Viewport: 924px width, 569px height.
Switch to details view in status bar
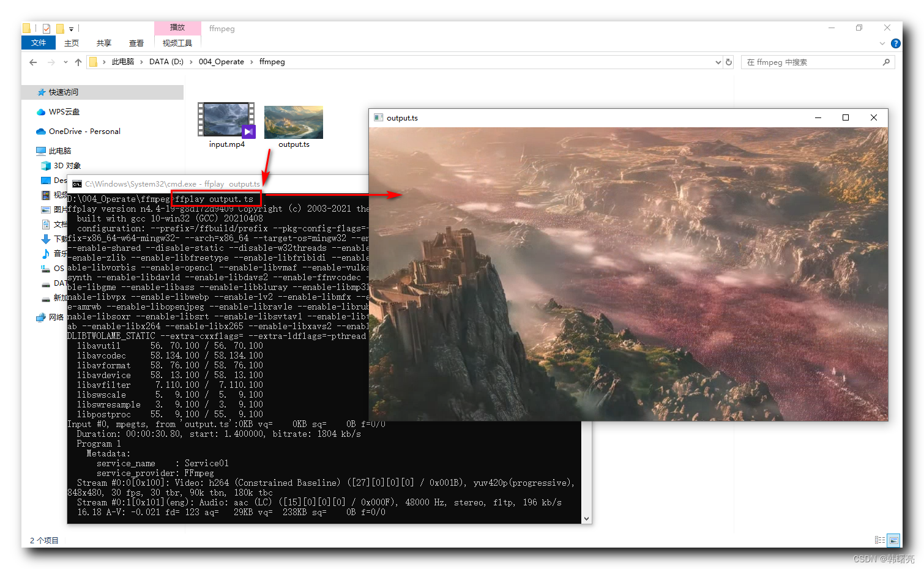click(880, 540)
